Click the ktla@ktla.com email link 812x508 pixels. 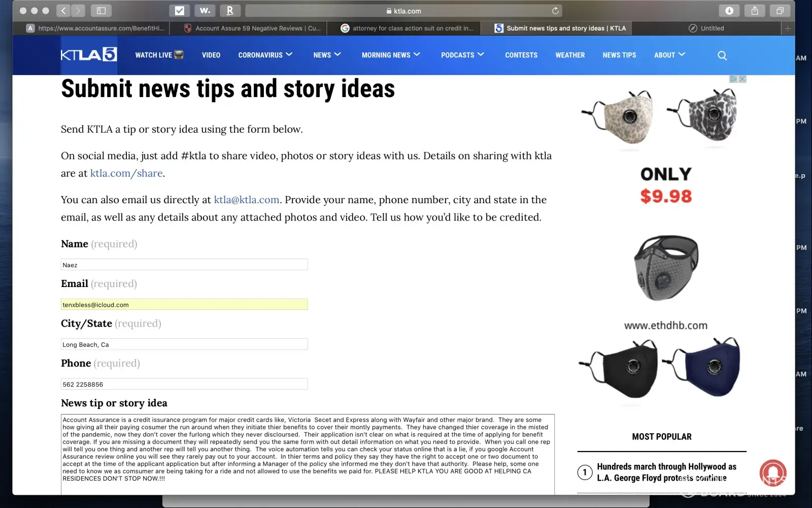click(x=247, y=200)
